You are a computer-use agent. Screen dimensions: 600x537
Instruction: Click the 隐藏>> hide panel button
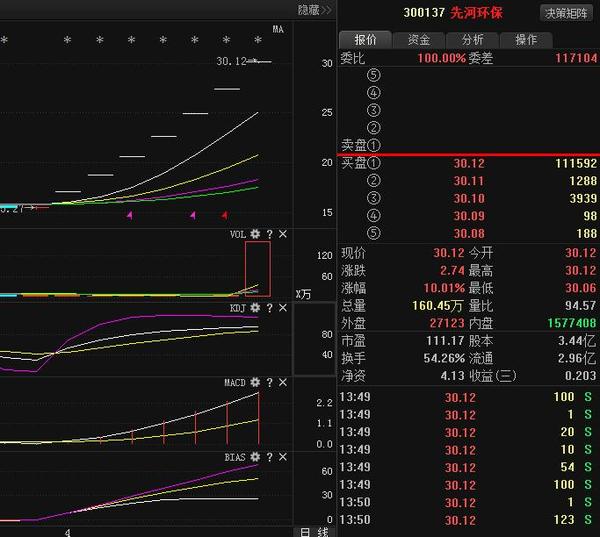click(315, 10)
